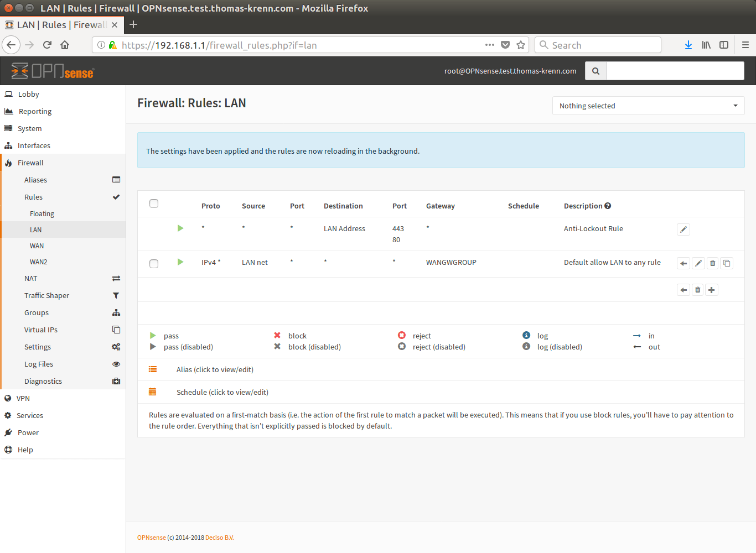Click the Deciso B.V. footer link

click(x=219, y=538)
